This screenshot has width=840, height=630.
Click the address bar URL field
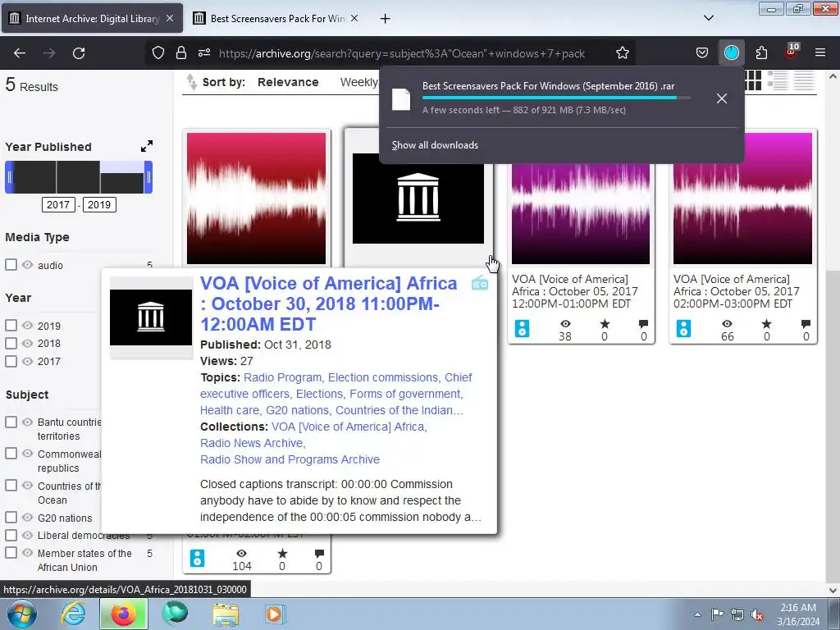click(402, 53)
